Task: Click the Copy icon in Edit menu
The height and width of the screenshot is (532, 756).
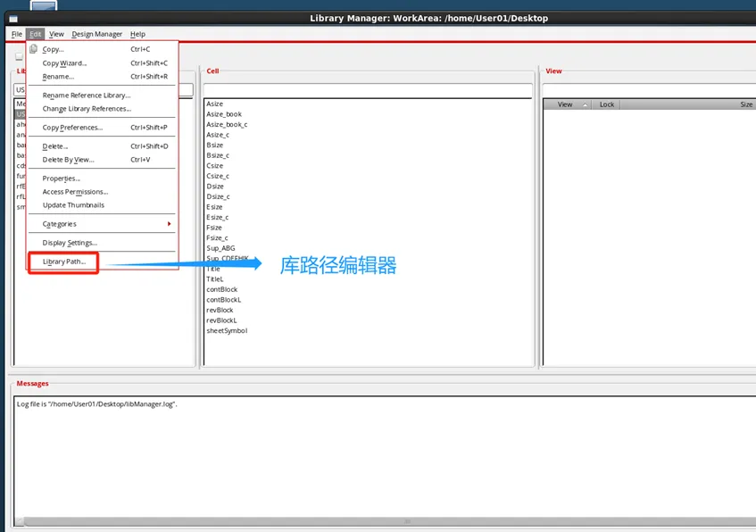Action: 34,49
